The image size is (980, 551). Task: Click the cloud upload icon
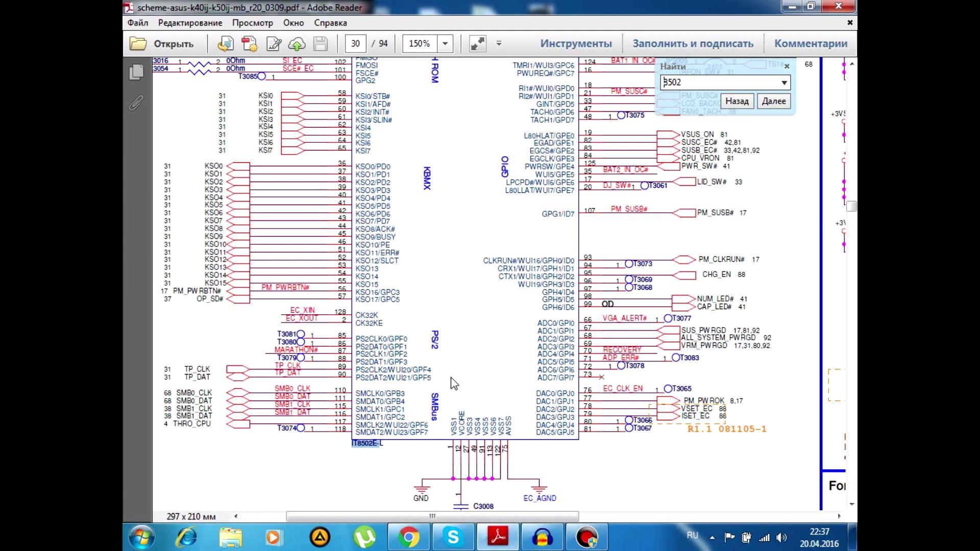297,44
